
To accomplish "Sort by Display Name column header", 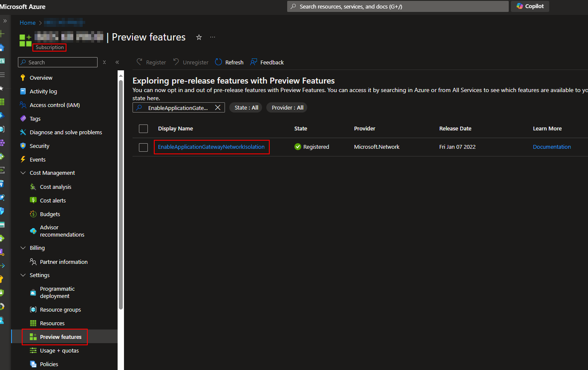I will pos(176,129).
